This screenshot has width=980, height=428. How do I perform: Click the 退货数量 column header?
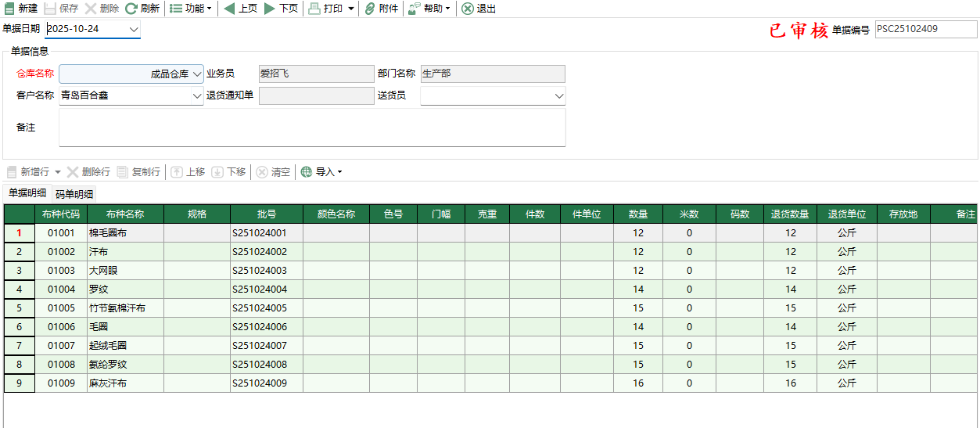[x=791, y=214]
